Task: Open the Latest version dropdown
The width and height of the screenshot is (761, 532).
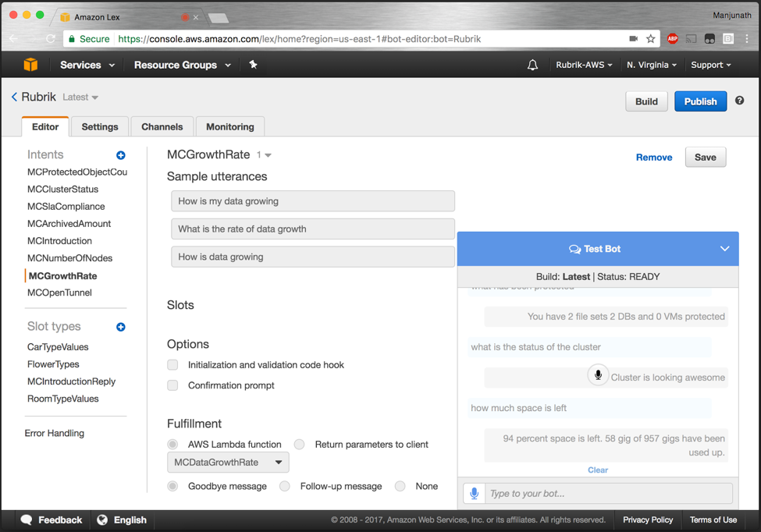Action: (x=80, y=97)
